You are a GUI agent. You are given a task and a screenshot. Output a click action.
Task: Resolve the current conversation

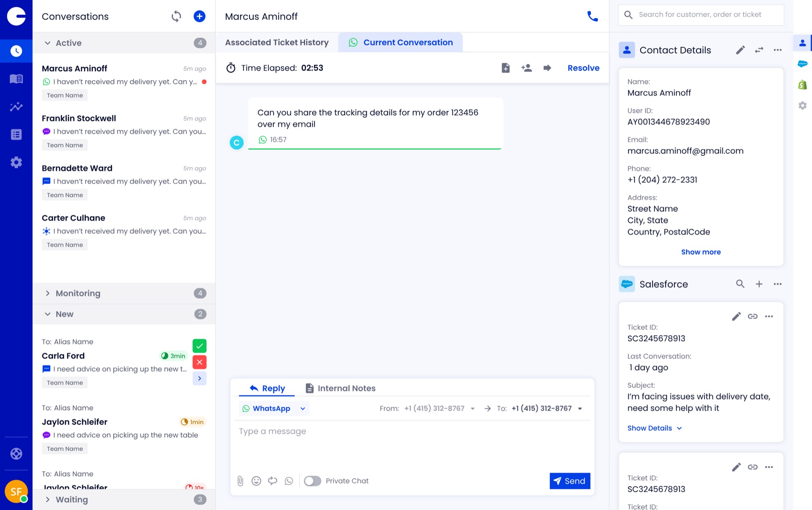(583, 68)
